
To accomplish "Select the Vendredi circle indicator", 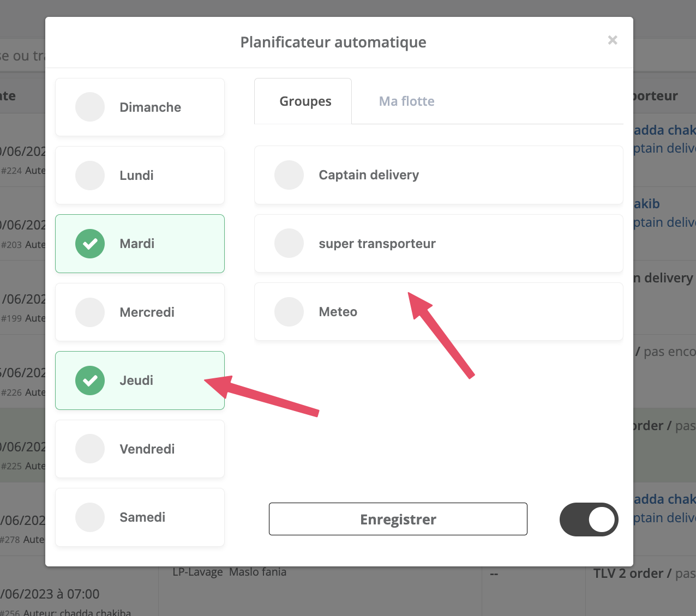I will click(x=90, y=449).
